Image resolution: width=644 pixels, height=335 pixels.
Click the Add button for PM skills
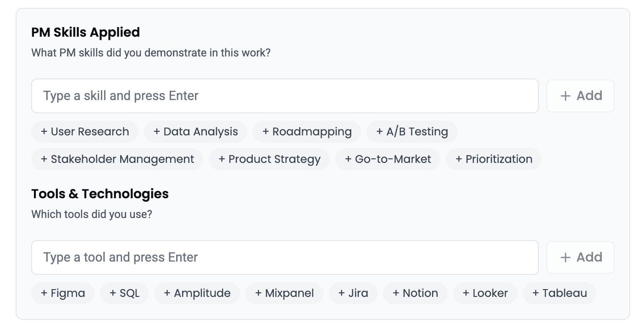(x=580, y=96)
